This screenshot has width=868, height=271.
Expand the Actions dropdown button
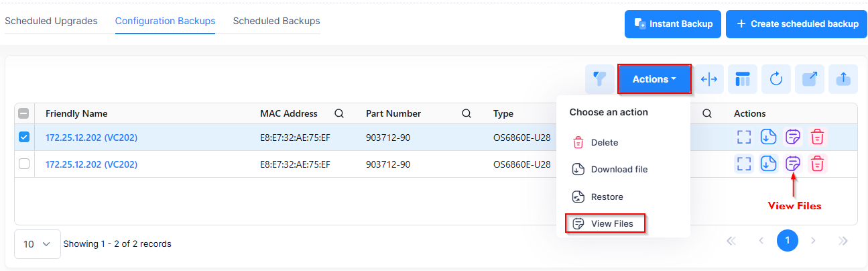click(x=654, y=79)
